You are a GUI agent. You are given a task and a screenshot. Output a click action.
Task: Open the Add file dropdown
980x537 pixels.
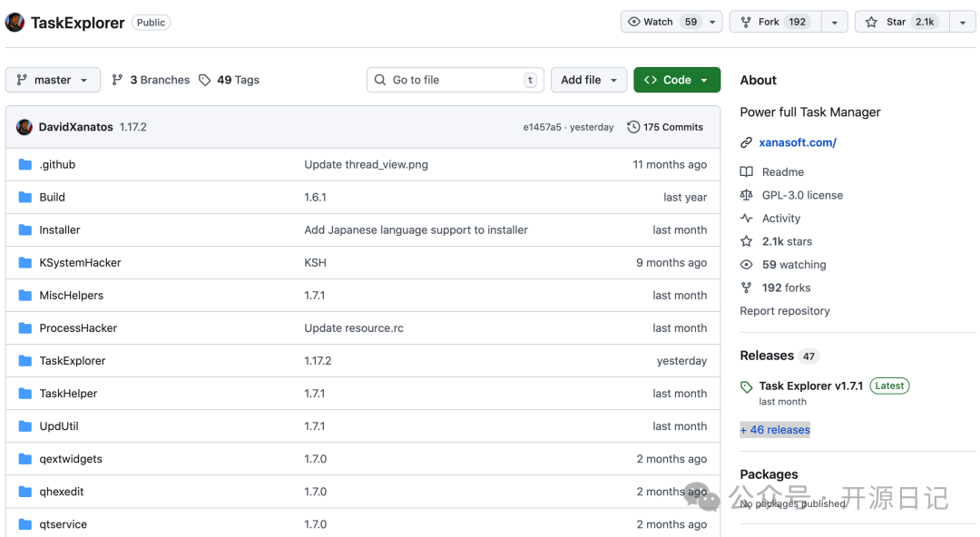588,80
